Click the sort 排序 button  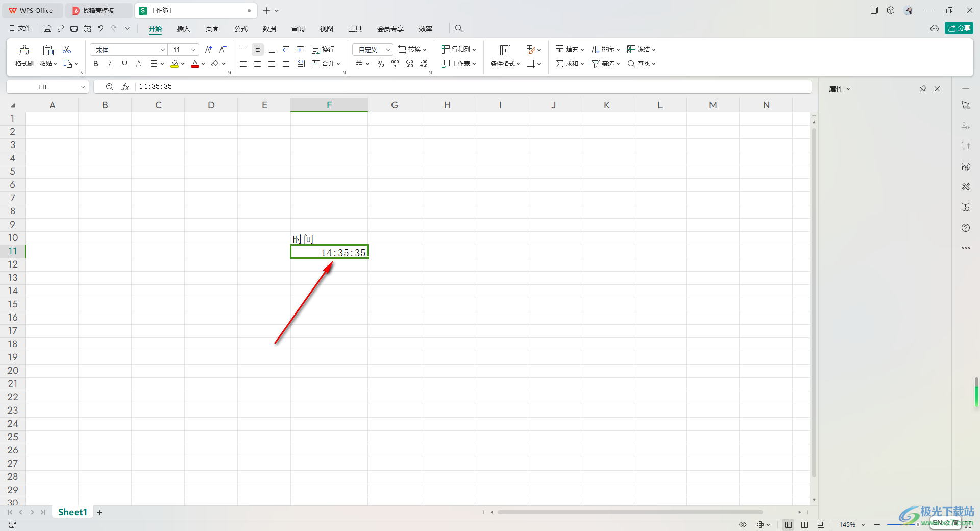(x=605, y=50)
